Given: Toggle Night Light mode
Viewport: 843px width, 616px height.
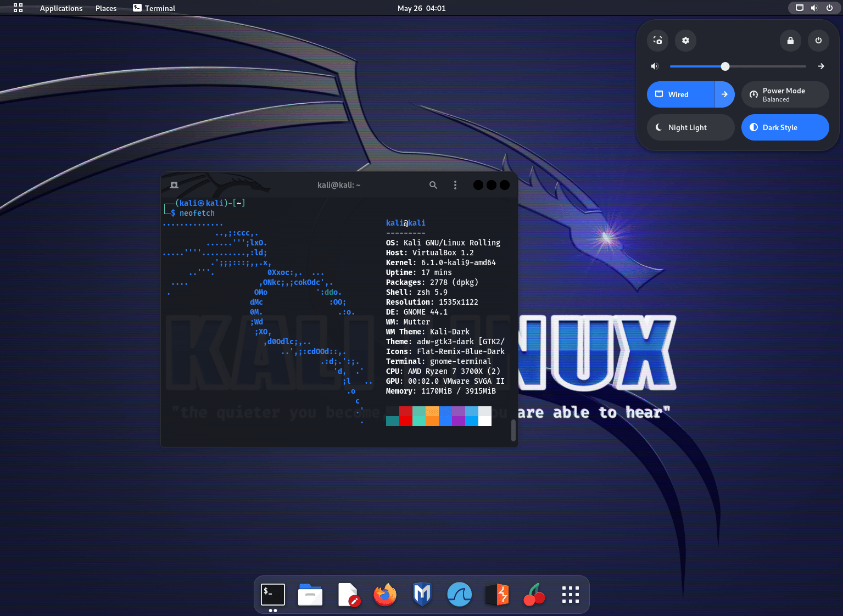Looking at the screenshot, I should click(690, 127).
